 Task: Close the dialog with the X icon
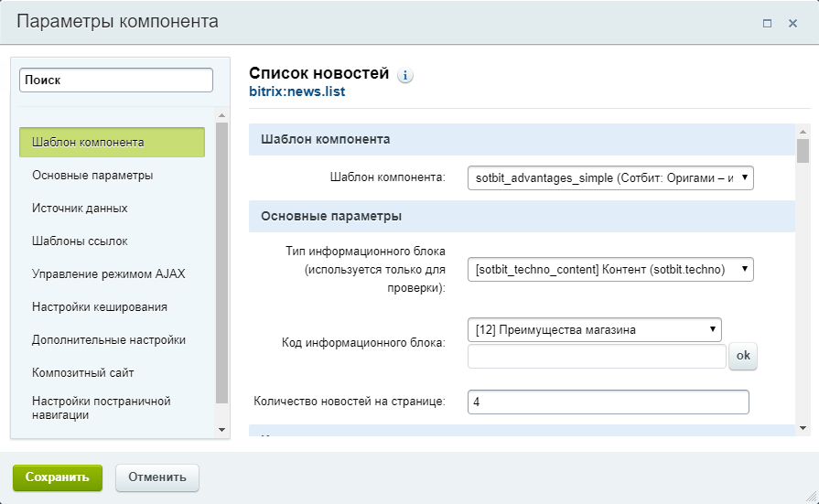point(792,24)
